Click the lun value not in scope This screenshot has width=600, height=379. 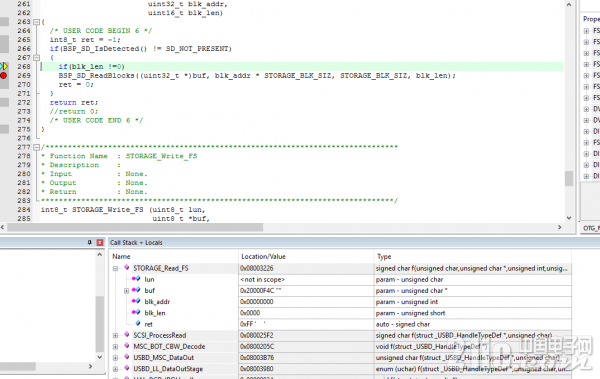pyautogui.click(x=262, y=279)
